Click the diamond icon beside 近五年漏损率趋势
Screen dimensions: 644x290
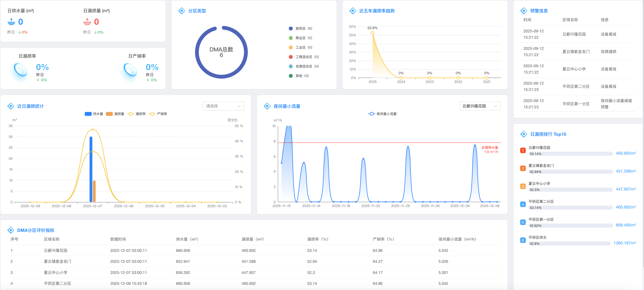[x=353, y=11]
